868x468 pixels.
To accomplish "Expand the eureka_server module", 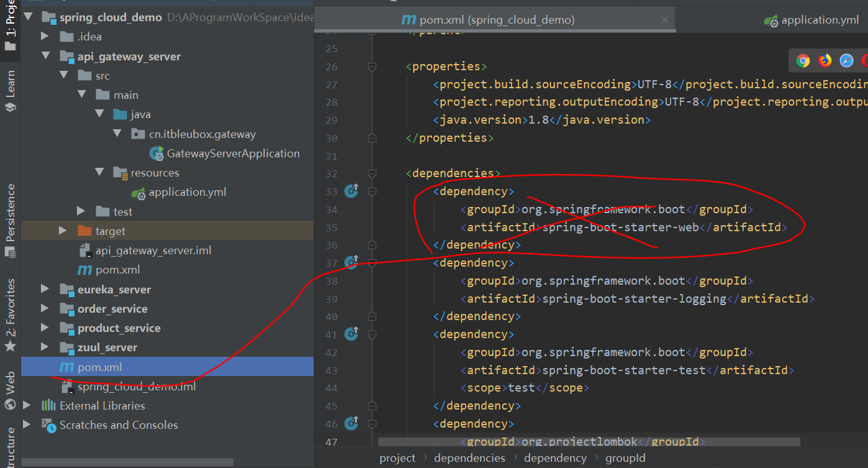I will [45, 289].
